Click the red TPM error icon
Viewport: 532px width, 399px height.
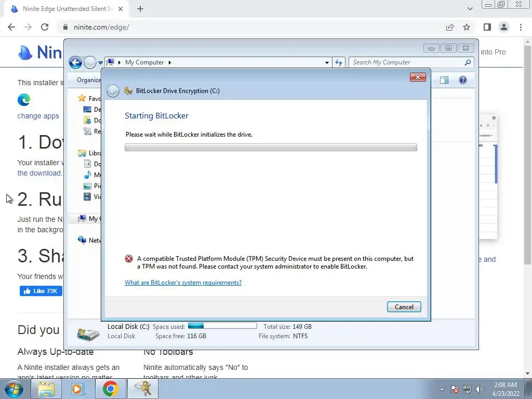click(x=129, y=259)
